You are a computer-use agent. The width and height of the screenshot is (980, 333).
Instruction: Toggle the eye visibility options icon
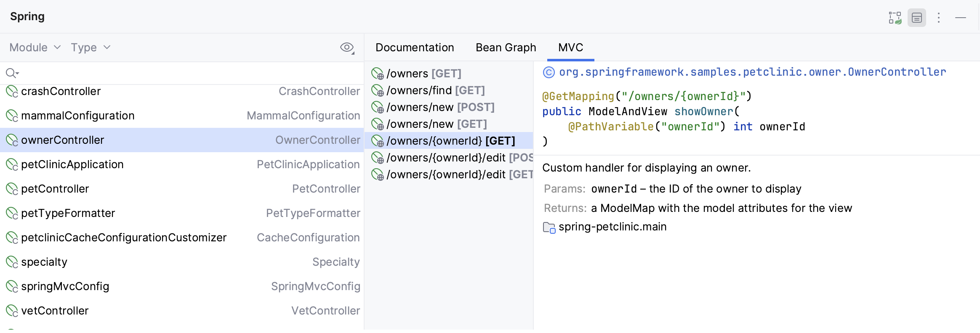point(347,48)
